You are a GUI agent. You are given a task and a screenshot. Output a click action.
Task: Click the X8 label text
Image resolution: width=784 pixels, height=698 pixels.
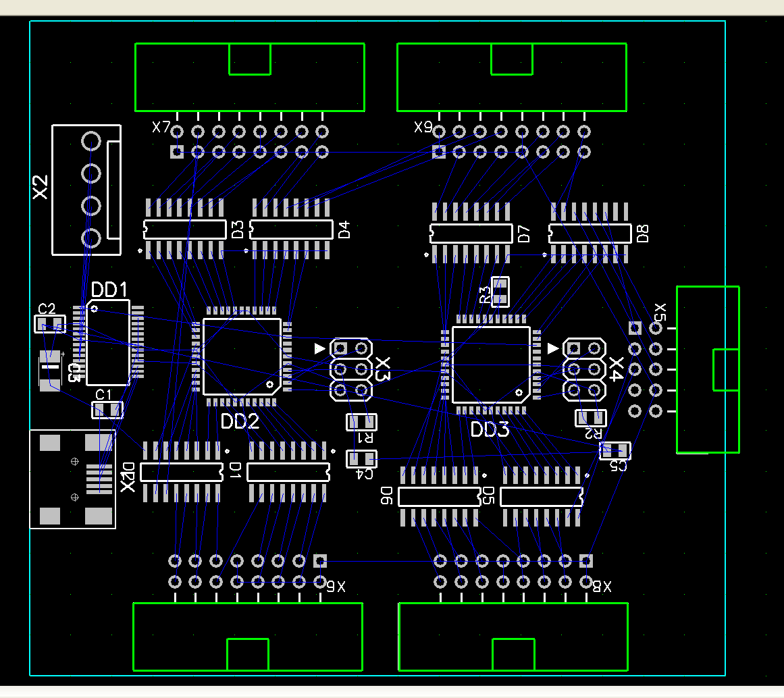pyautogui.click(x=602, y=586)
